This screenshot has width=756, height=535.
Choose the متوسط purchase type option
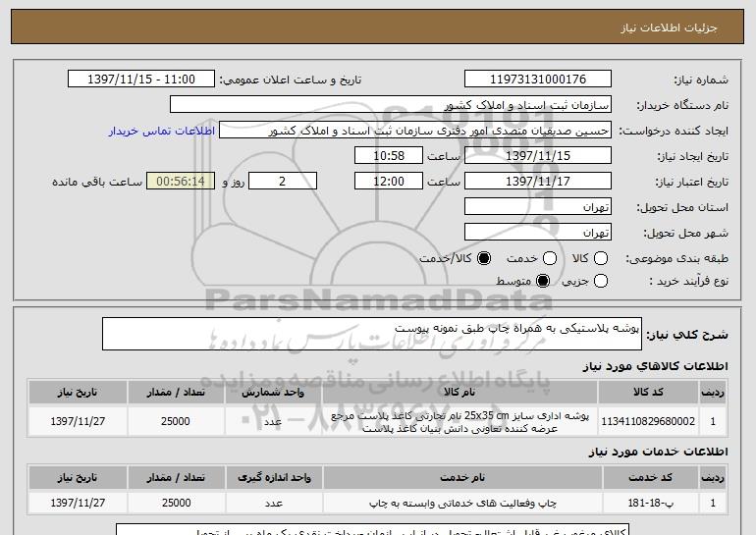pos(543,281)
